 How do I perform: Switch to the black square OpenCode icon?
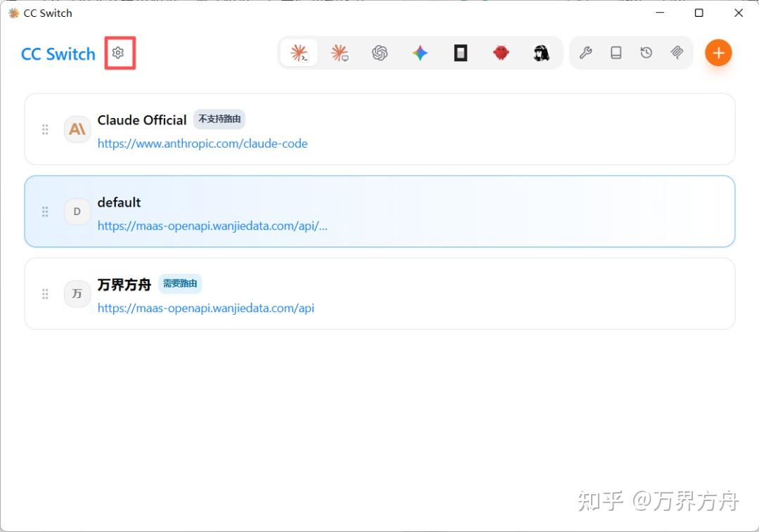[460, 53]
